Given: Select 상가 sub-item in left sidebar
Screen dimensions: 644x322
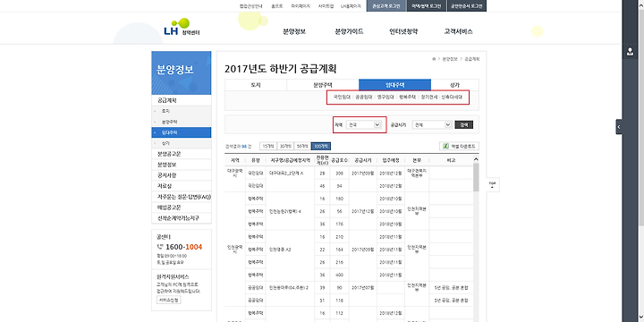Looking at the screenshot, I should coord(181,143).
